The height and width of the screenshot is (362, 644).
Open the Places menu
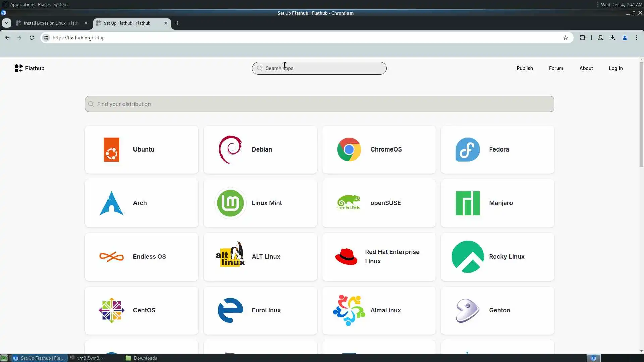pos(44,4)
